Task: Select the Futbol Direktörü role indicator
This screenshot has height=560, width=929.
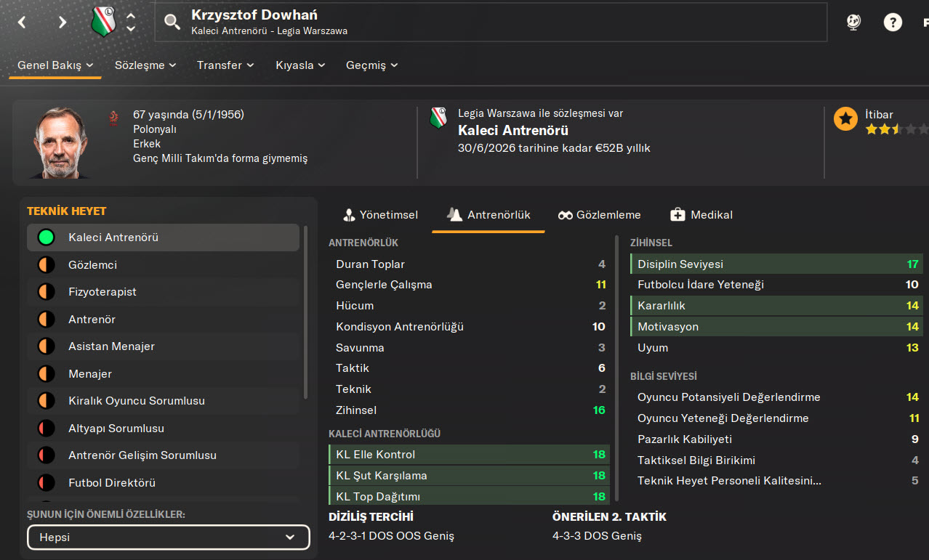Action: point(47,483)
